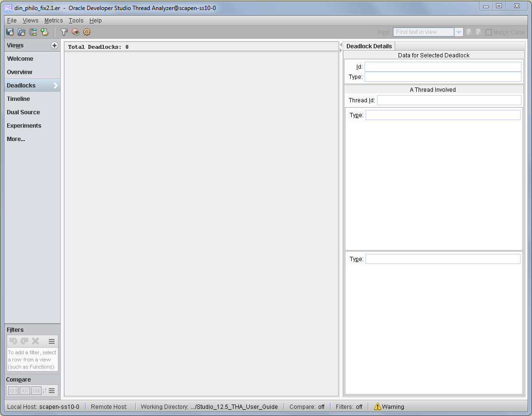This screenshot has height=416, width=532.
Task: Select the Deadlock Details tab
Action: coord(369,46)
